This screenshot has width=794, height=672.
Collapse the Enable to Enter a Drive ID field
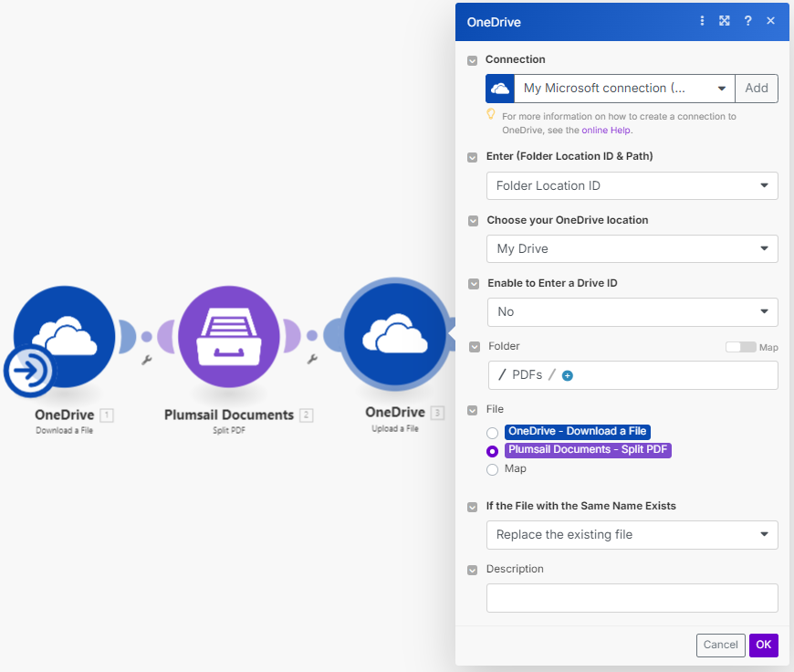tap(474, 284)
